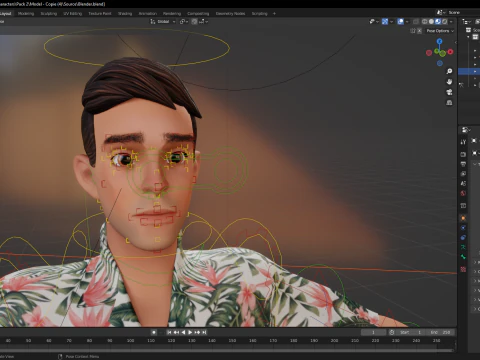Play the animation forward
480x360 pixels.
pos(190,332)
